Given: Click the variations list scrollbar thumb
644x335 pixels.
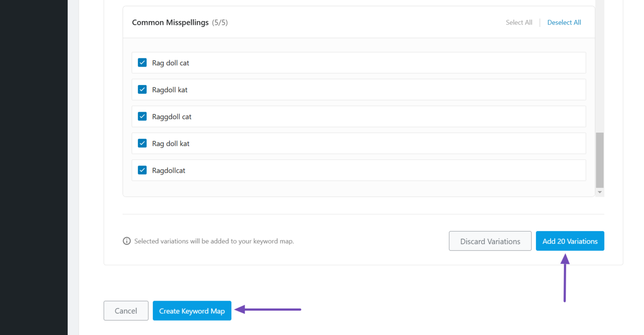Looking at the screenshot, I should tap(599, 160).
